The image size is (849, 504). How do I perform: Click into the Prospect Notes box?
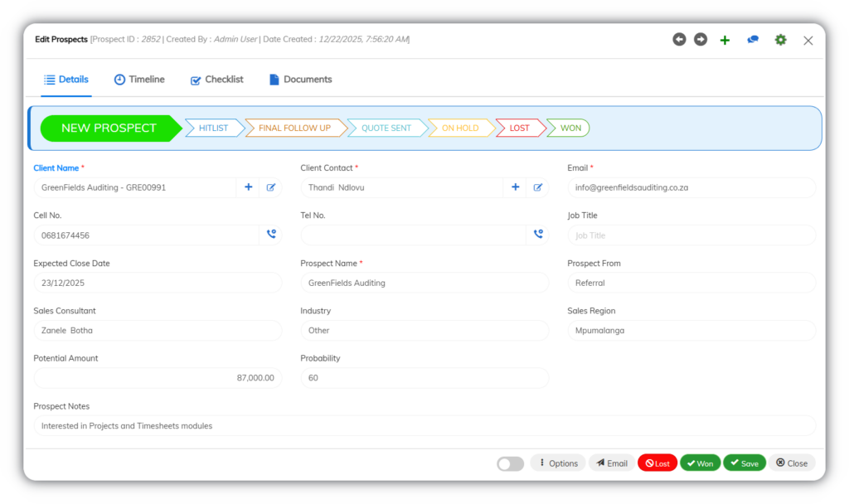pyautogui.click(x=424, y=425)
